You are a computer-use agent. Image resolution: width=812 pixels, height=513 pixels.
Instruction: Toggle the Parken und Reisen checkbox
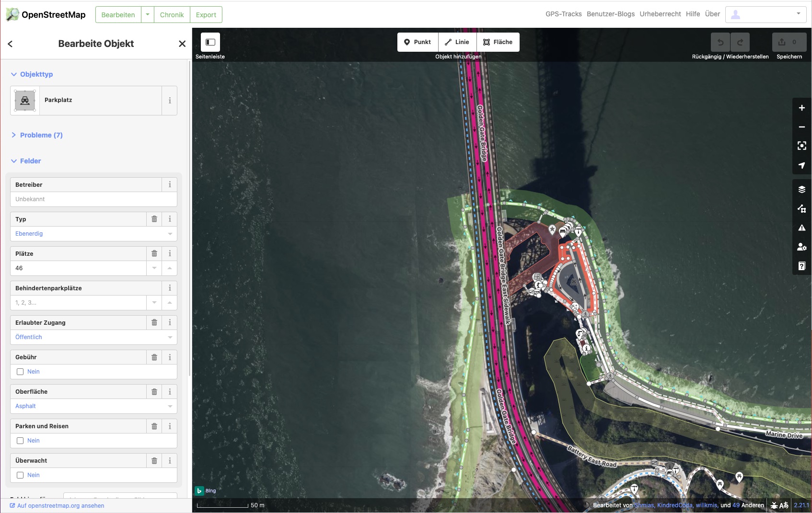(20, 441)
